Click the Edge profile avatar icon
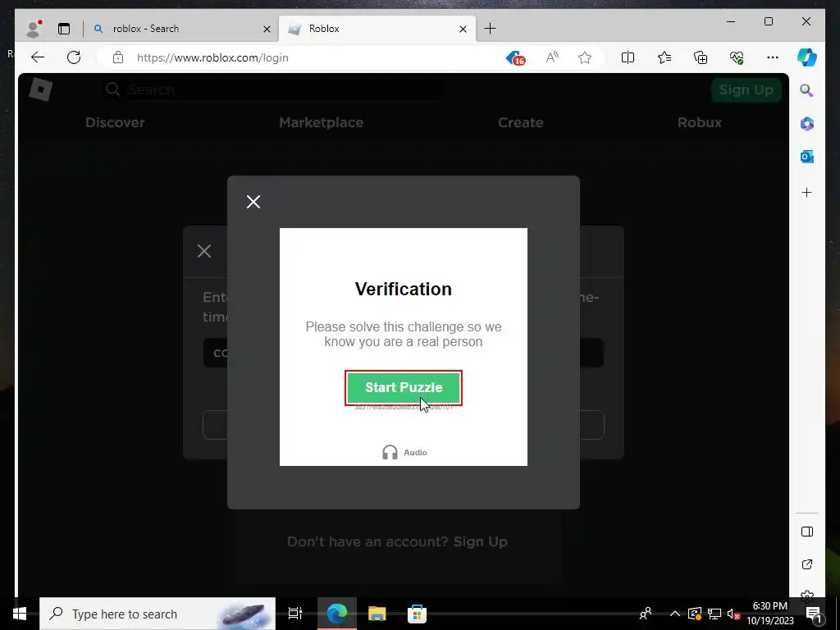Screen dimensions: 840x630 tap(33, 29)
